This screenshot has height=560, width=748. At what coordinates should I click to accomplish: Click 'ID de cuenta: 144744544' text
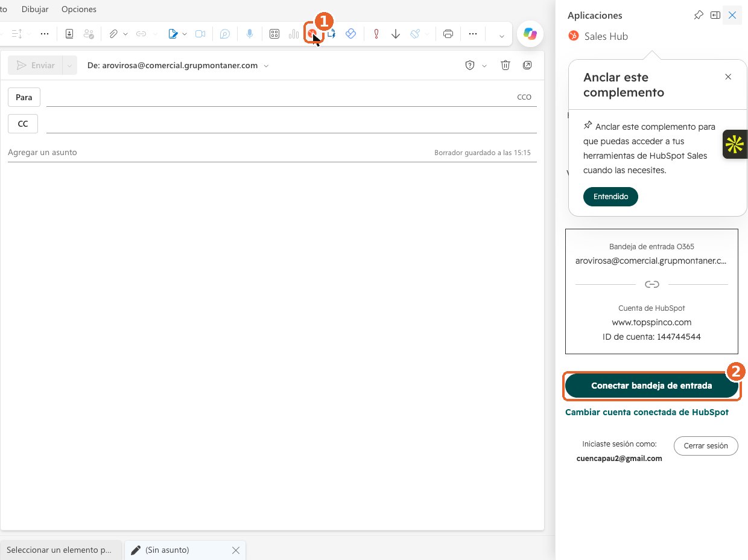point(651,337)
